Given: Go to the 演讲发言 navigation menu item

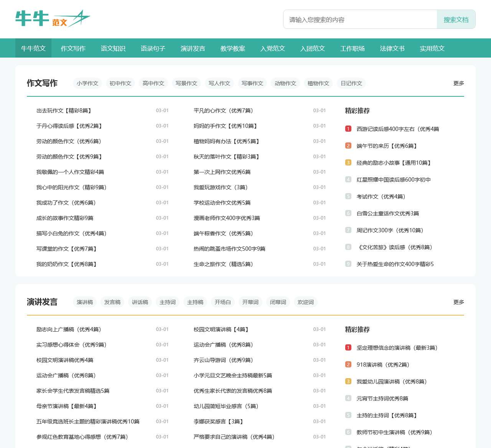Looking at the screenshot, I should 193,48.
